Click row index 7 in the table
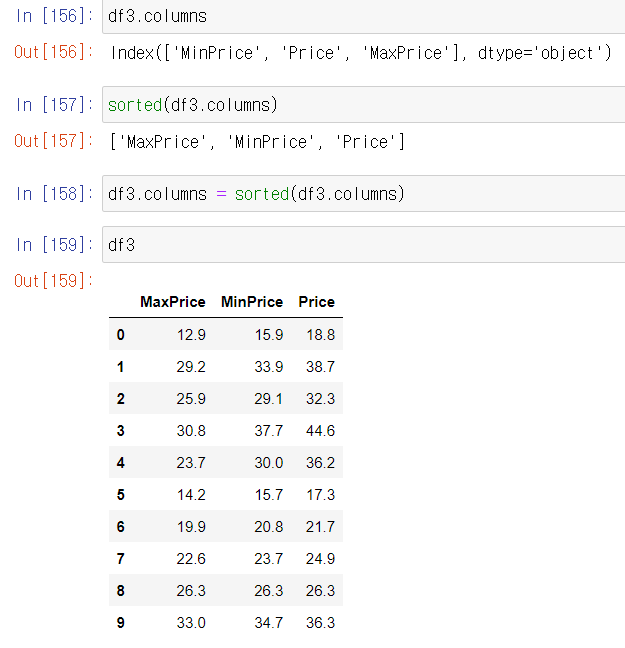 click(120, 559)
